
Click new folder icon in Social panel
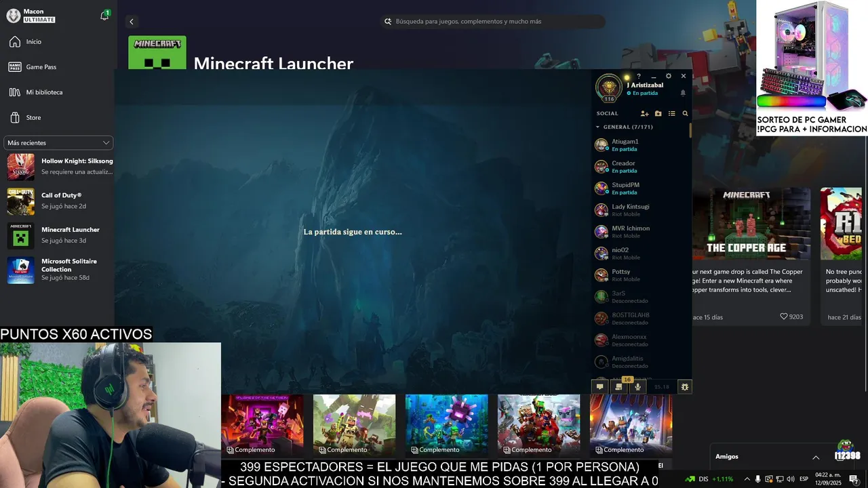click(x=658, y=114)
